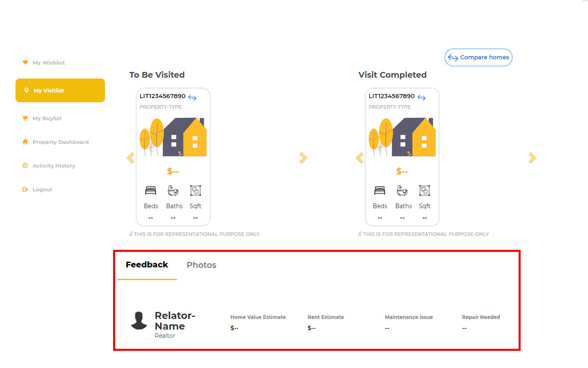The image size is (588, 368).
Task: Click the To Be Visited house thumbnail
Action: pyautogui.click(x=173, y=137)
